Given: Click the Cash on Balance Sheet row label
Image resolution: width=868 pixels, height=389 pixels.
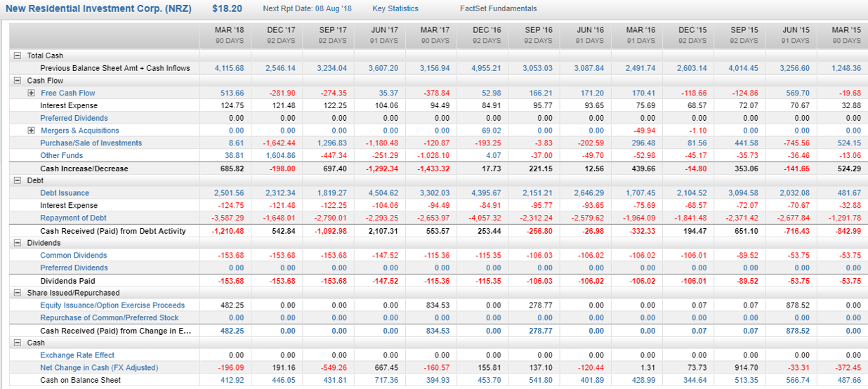Looking at the screenshot, I should pos(81,381).
